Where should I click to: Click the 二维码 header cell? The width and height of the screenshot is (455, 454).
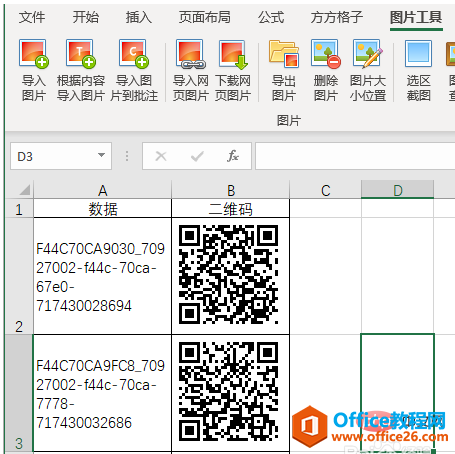[230, 208]
